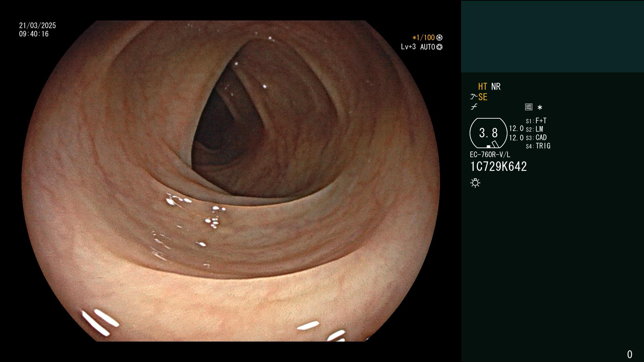
Task: Click the endoscopic image view
Action: [231, 181]
